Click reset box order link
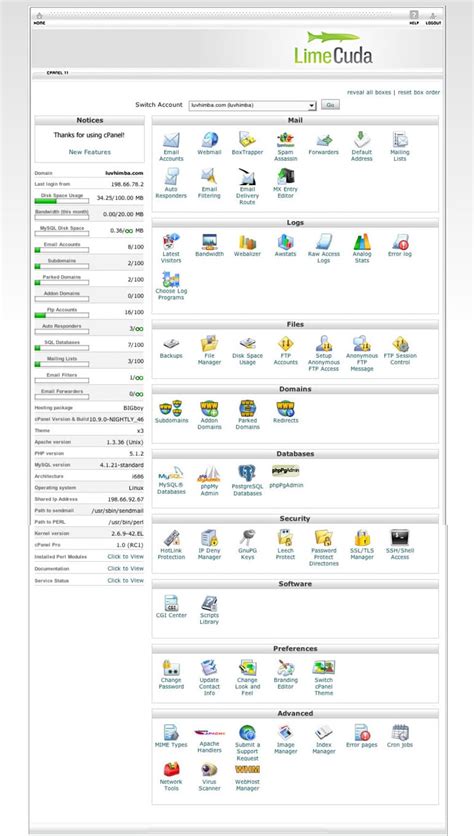The image size is (474, 836). 419,92
